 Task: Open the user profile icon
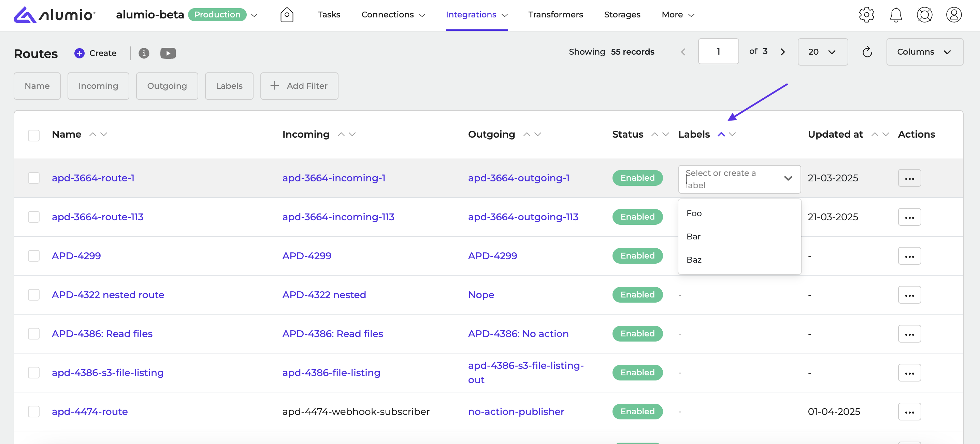click(953, 15)
